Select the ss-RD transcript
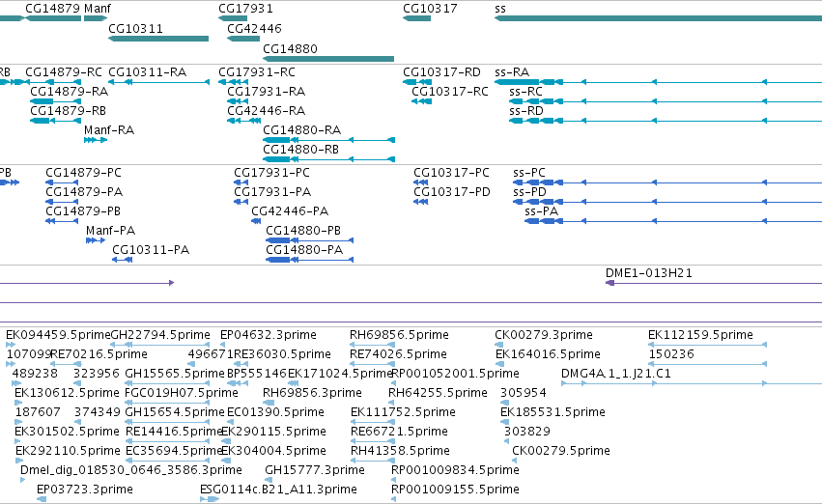The image size is (822, 504). (525, 110)
